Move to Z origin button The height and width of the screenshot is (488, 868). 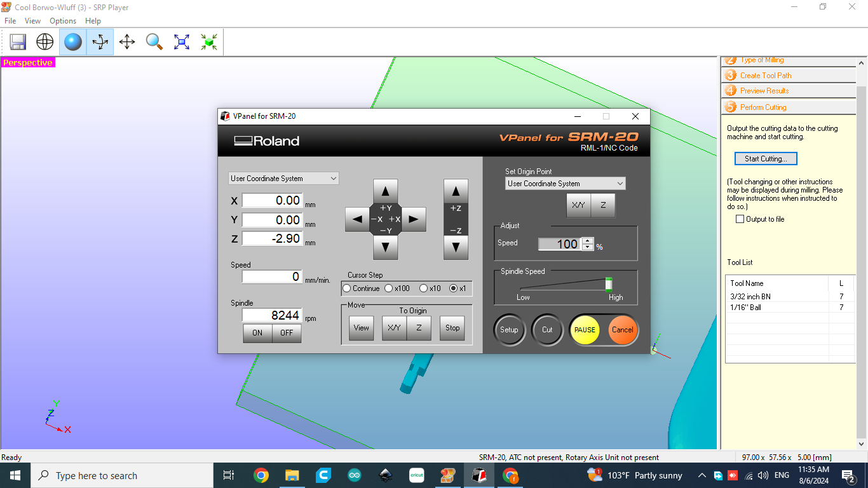(419, 328)
